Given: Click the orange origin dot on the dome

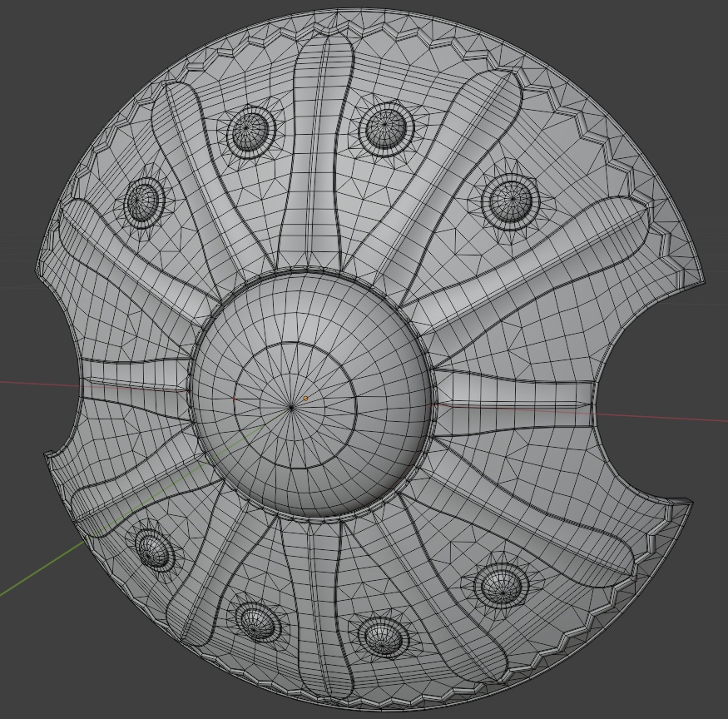Looking at the screenshot, I should pos(305,399).
